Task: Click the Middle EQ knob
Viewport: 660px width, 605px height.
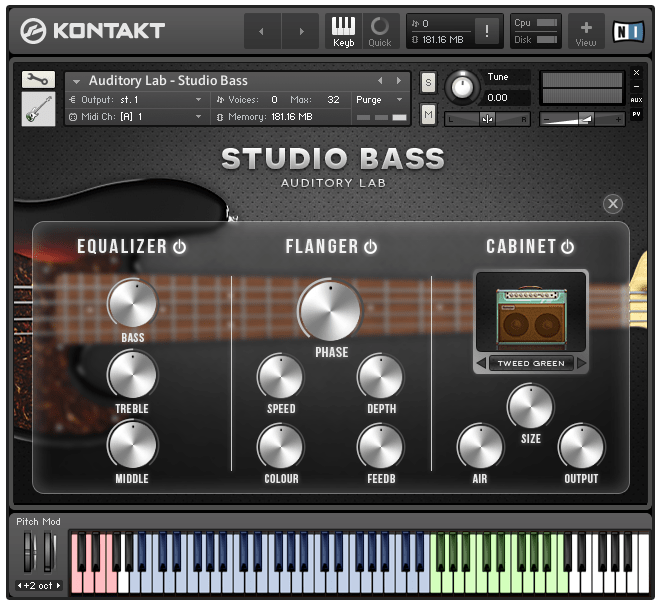Action: (133, 445)
